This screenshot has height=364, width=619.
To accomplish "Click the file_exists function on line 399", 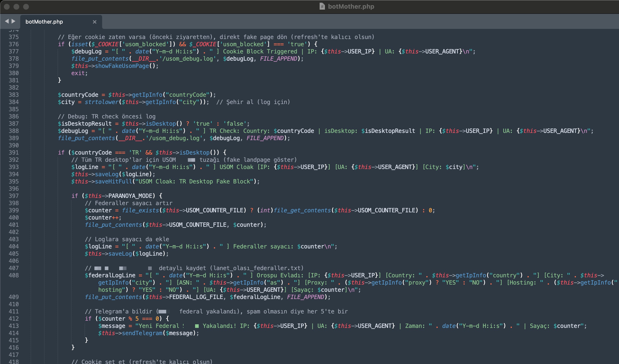I will 140,210.
